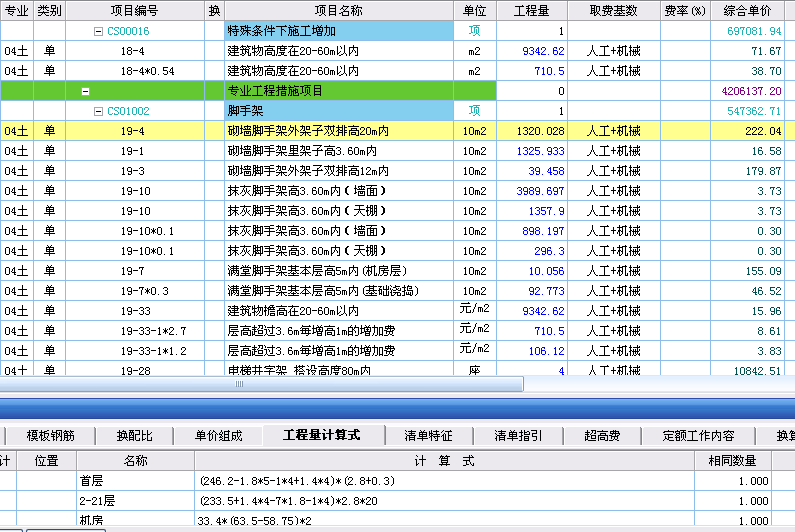Click the 类别 column header
Screen dimensions: 795x532
[x=49, y=11]
